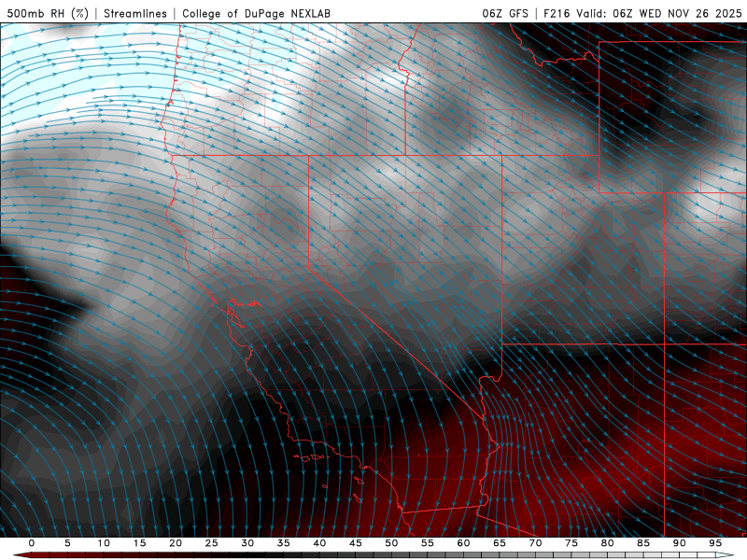Pick the "40" label on the color bar
Viewport: 747px width, 560px height.
[319, 543]
